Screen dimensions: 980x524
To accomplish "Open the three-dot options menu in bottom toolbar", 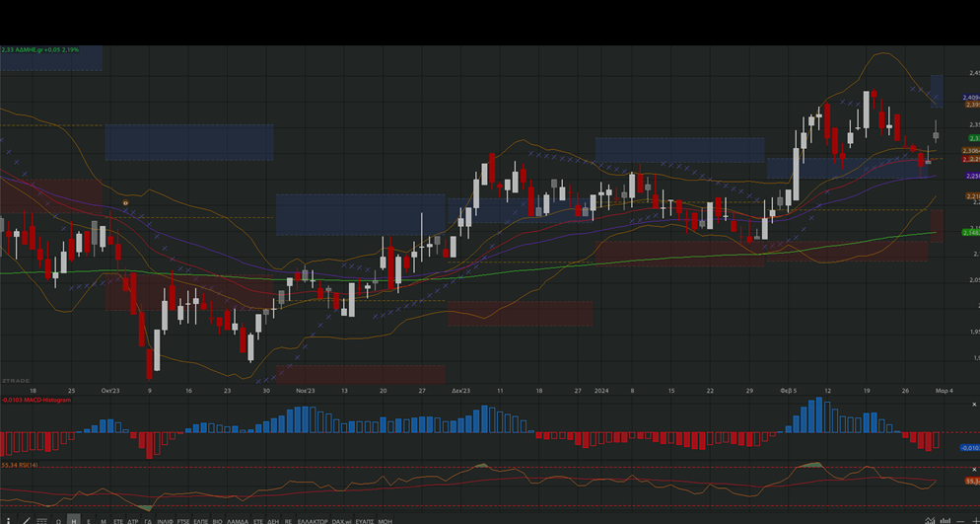I will coord(8,520).
